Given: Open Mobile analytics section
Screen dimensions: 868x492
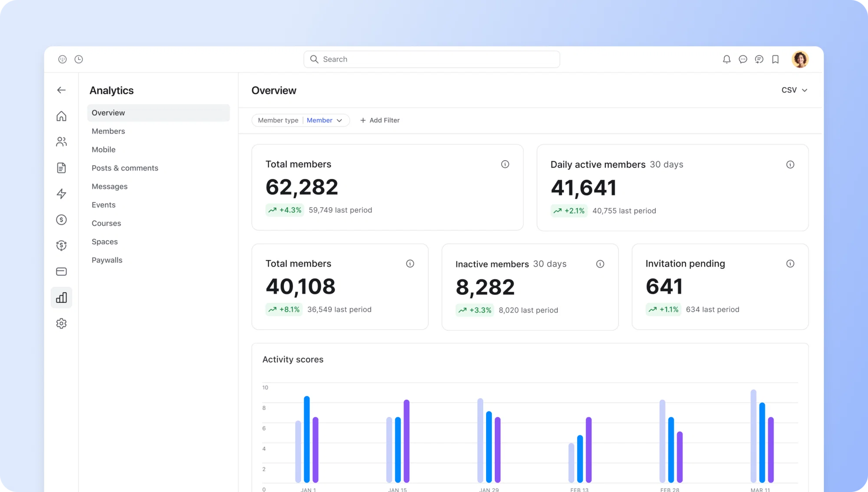Looking at the screenshot, I should 103,149.
